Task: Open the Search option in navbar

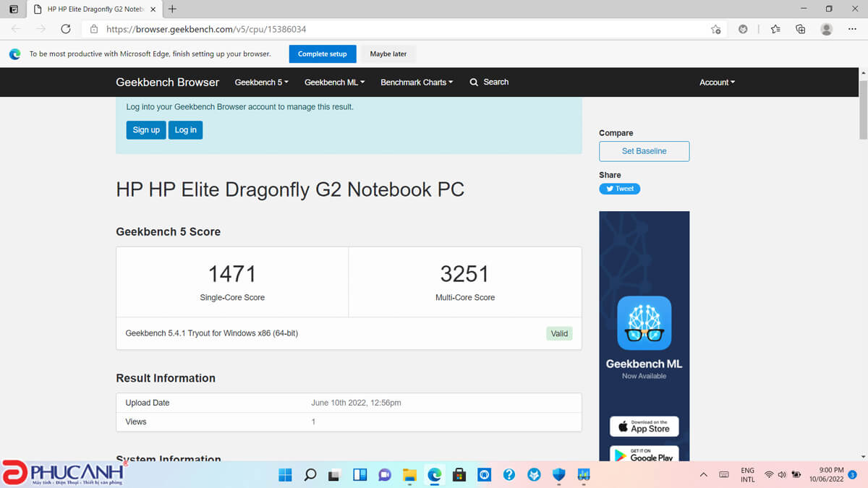Action: 490,82
